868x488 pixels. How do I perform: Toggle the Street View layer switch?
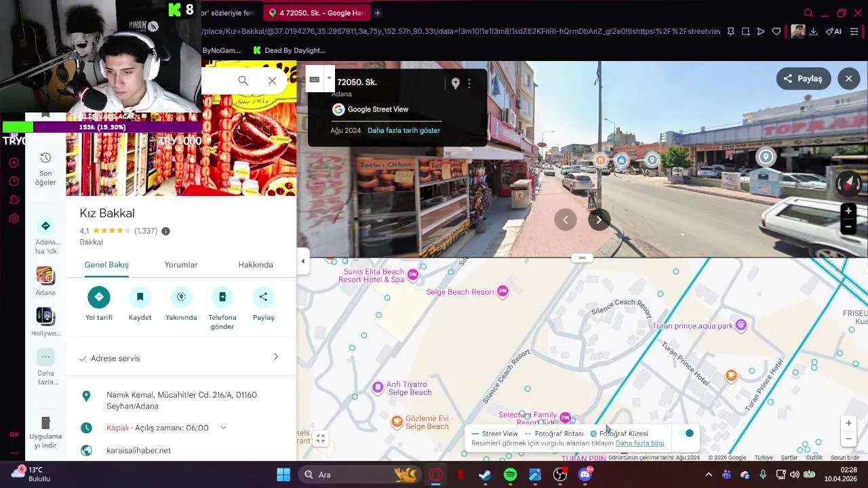click(x=686, y=434)
